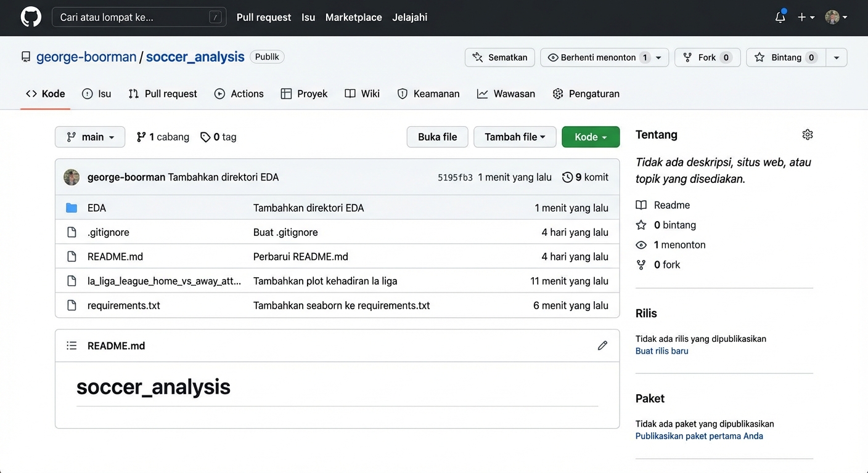The height and width of the screenshot is (473, 868).
Task: Open Isu in top navigation
Action: pyautogui.click(x=308, y=17)
